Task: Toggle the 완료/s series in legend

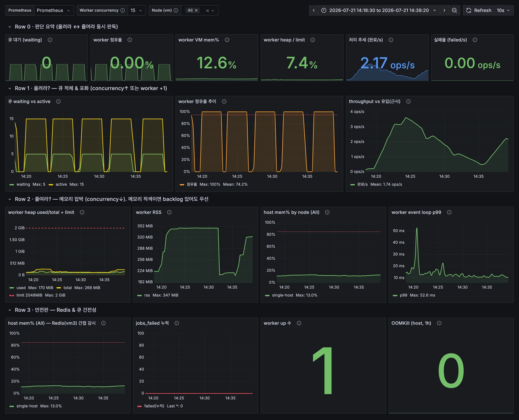Action: pyautogui.click(x=362, y=184)
